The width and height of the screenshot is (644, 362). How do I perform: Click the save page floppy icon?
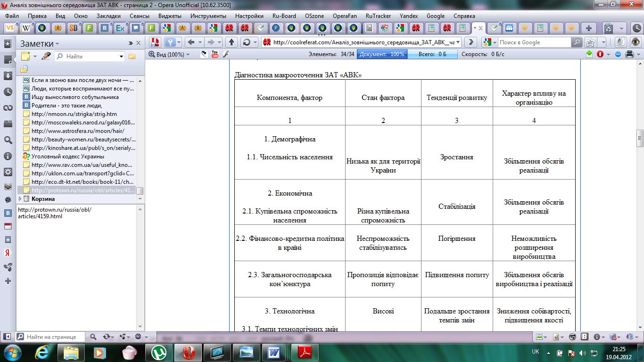pos(155,42)
